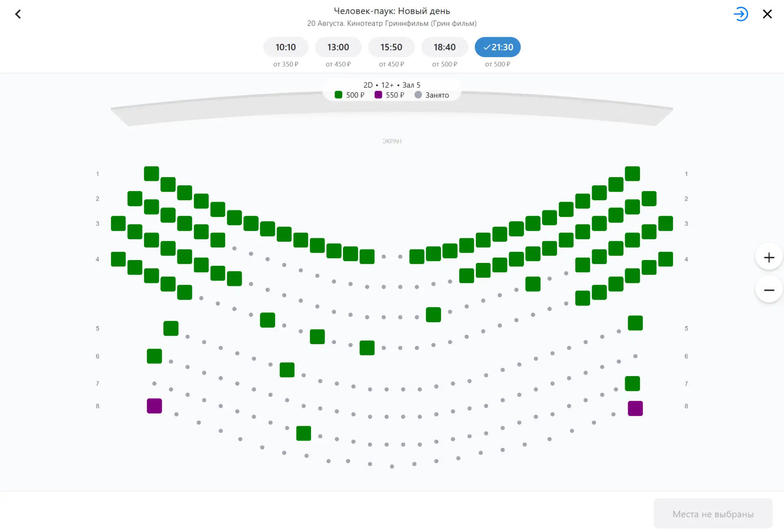Select the rightmost green seat in row 1

(x=632, y=174)
